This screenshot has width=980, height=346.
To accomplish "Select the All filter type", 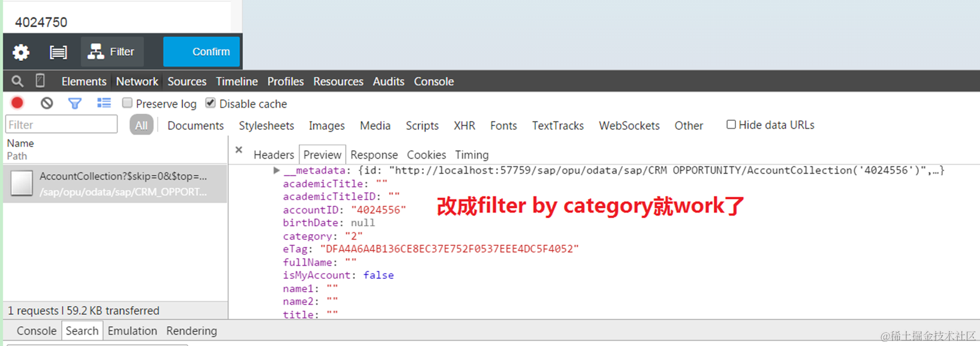I will [x=141, y=125].
